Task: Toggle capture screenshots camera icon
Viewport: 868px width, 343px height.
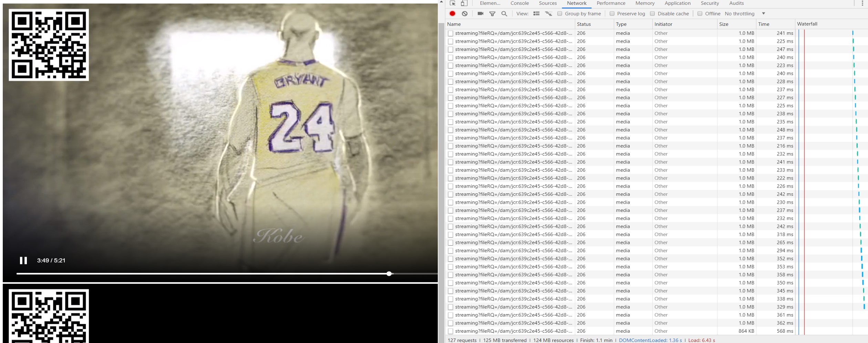Action: click(480, 13)
